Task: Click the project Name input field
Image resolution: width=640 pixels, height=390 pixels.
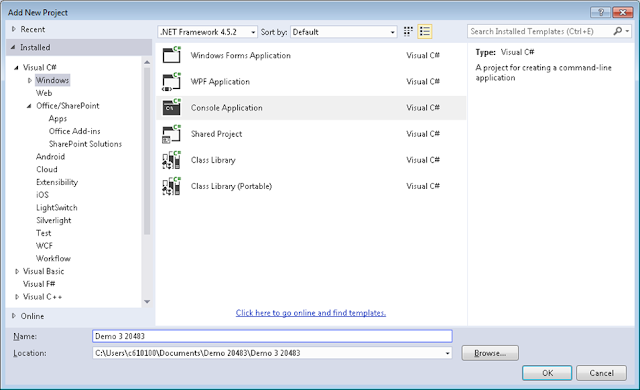Action: (x=272, y=336)
